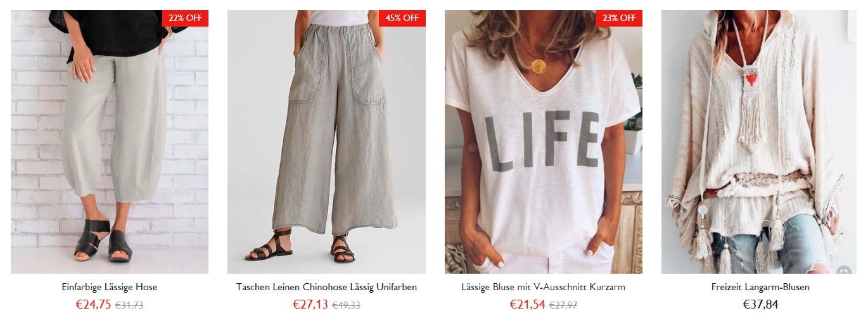Click the 22% OFF discount badge

tap(185, 18)
